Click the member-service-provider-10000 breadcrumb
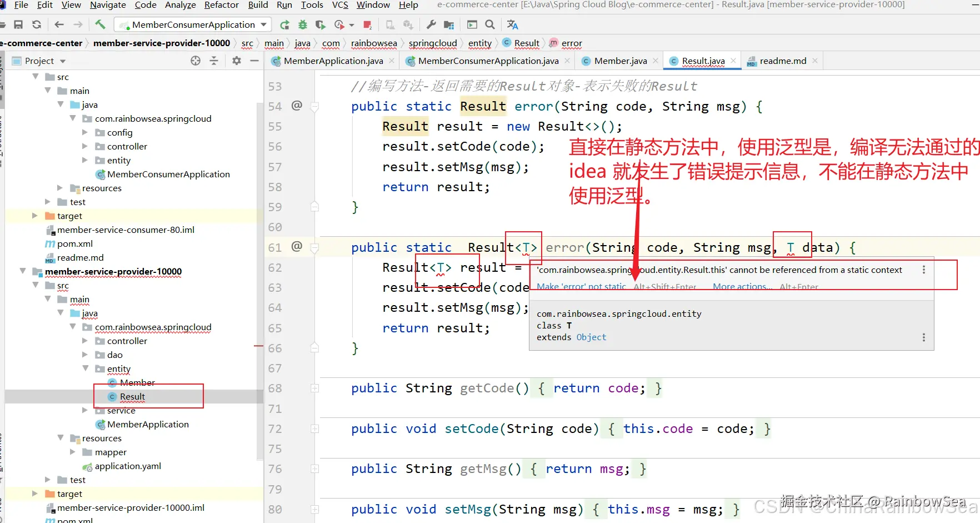Screen dimensions: 980x523 (x=162, y=43)
